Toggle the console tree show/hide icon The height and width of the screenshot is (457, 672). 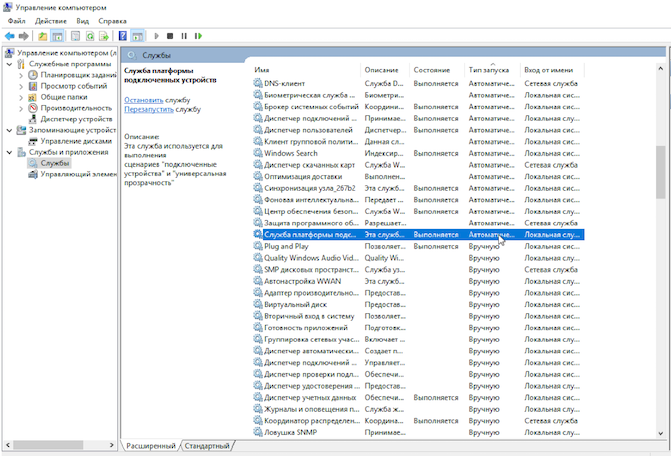click(57, 36)
